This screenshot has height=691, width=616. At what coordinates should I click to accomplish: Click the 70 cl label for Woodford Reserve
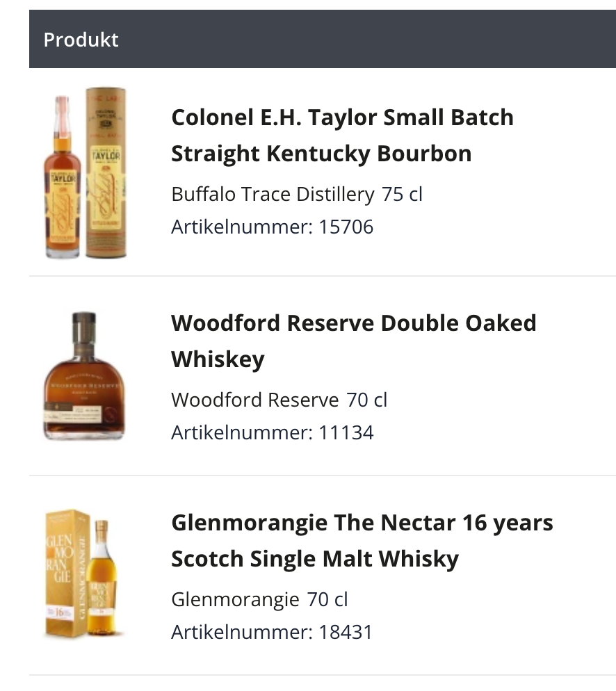pyautogui.click(x=366, y=400)
